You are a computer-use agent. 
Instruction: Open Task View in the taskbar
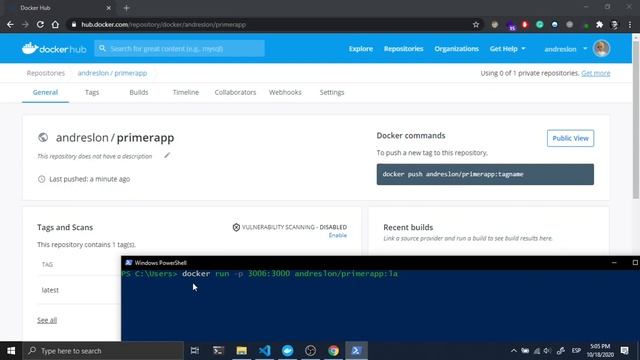pos(195,351)
